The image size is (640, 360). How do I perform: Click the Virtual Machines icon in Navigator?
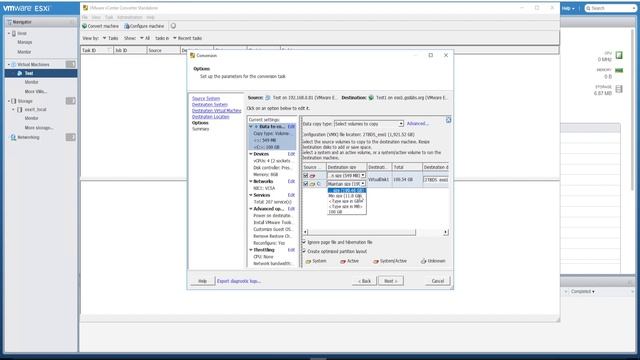13,64
